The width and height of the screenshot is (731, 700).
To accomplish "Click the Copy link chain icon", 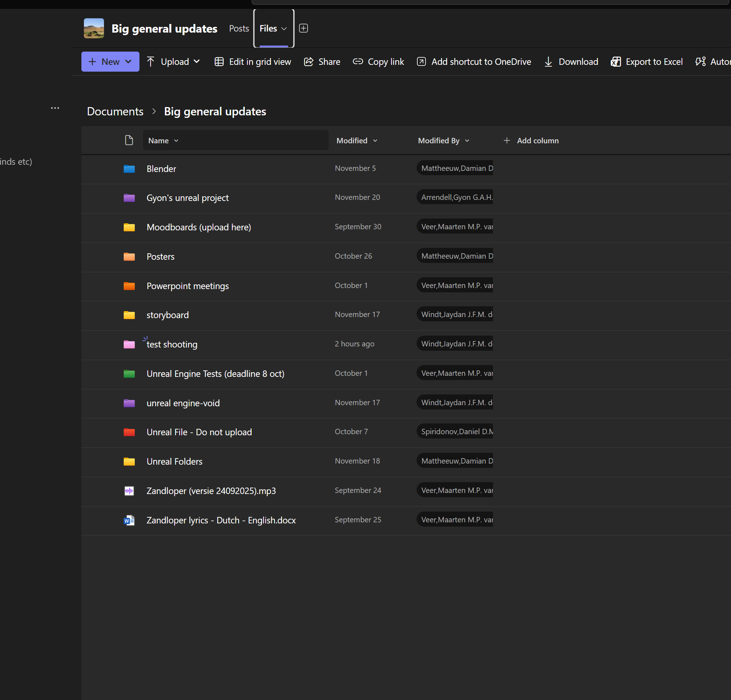I will (358, 62).
